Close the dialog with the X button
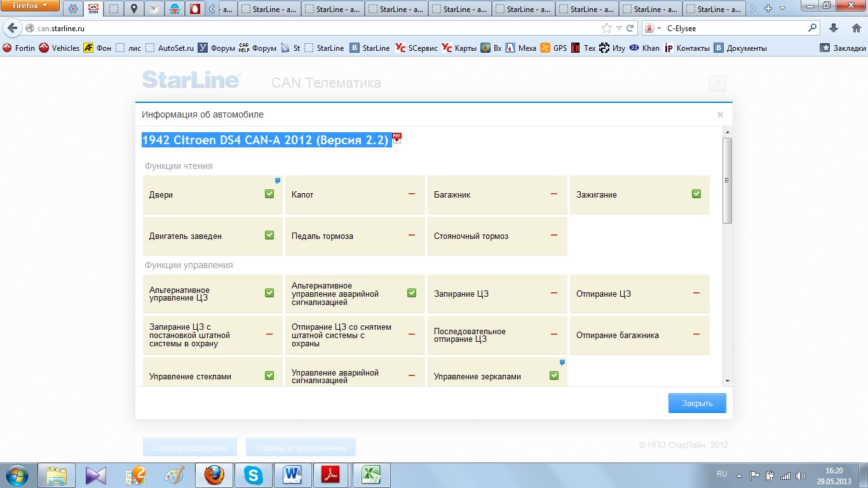This screenshot has height=488, width=868. pyautogui.click(x=720, y=115)
